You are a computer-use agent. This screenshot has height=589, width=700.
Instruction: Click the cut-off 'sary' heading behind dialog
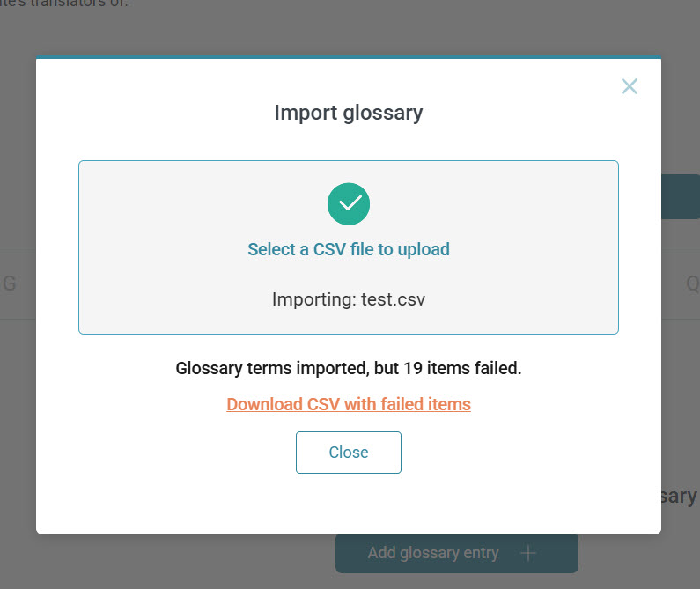679,496
